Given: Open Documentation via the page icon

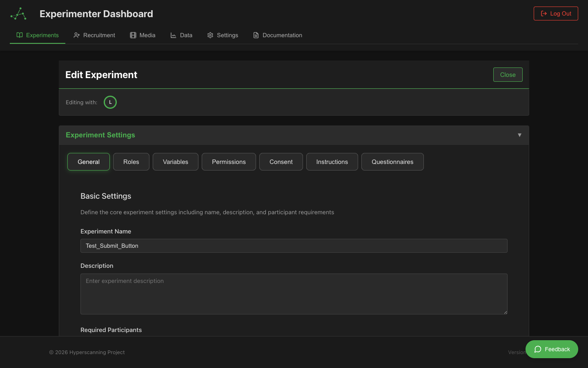Looking at the screenshot, I should click(256, 35).
